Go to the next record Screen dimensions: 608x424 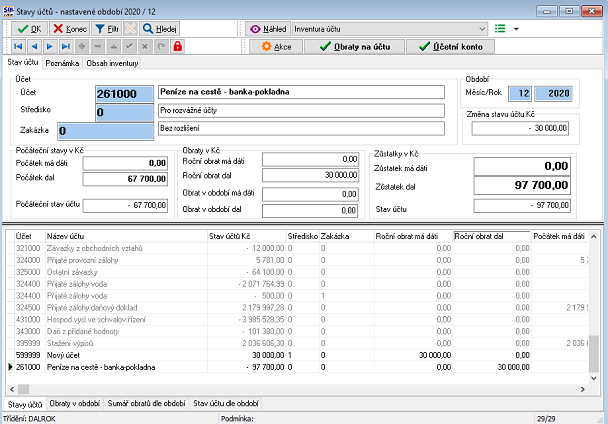[50, 47]
